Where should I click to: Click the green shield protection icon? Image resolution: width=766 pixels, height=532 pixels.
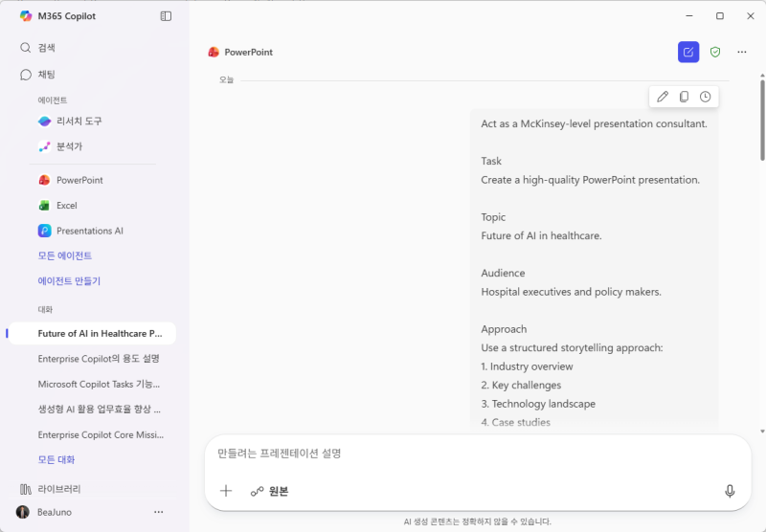tap(715, 52)
